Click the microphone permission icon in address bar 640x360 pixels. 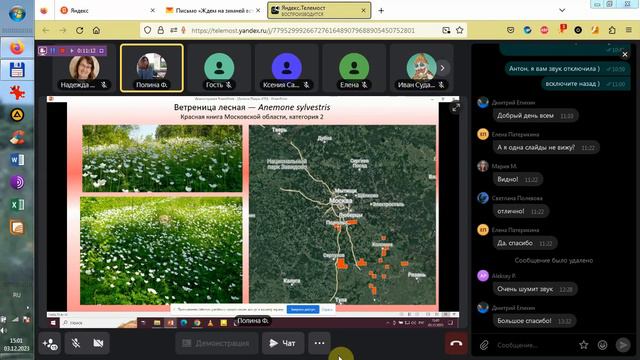tap(184, 30)
